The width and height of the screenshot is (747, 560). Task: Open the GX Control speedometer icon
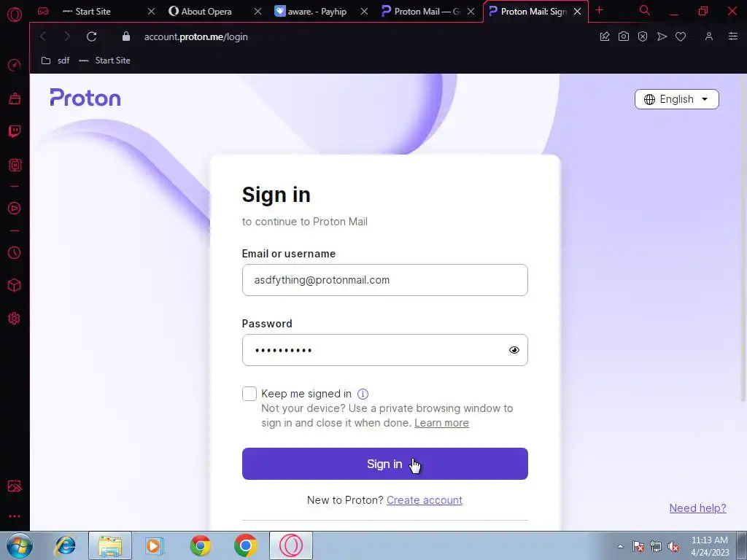(15, 65)
